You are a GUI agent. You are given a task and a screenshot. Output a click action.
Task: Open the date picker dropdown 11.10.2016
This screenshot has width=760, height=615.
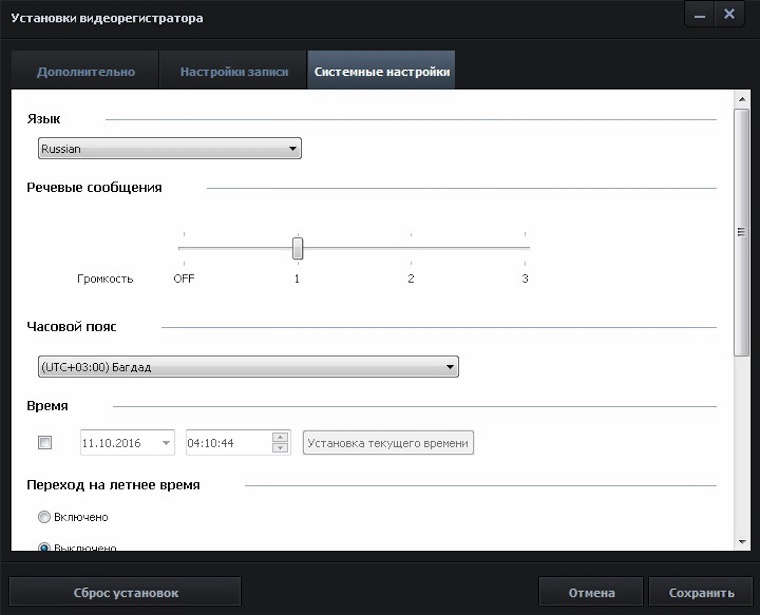point(165,442)
